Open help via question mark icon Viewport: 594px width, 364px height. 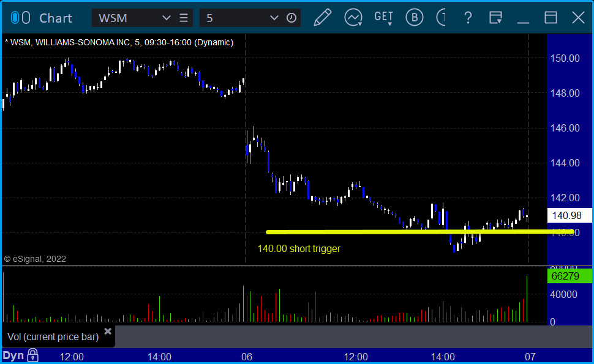468,18
